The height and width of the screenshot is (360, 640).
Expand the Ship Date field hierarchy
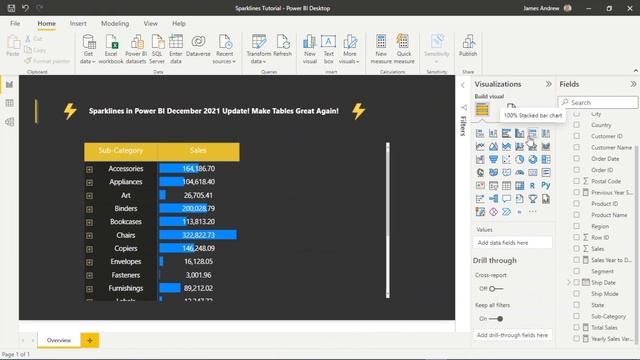click(569, 282)
